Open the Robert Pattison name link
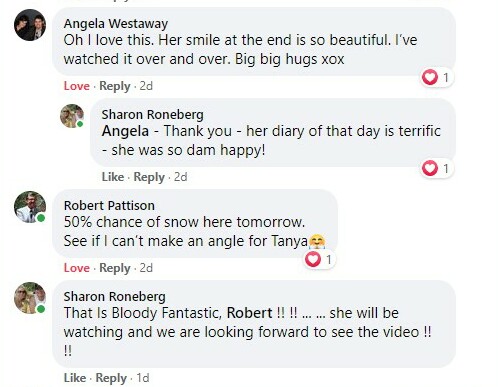498x387 pixels. 109,206
